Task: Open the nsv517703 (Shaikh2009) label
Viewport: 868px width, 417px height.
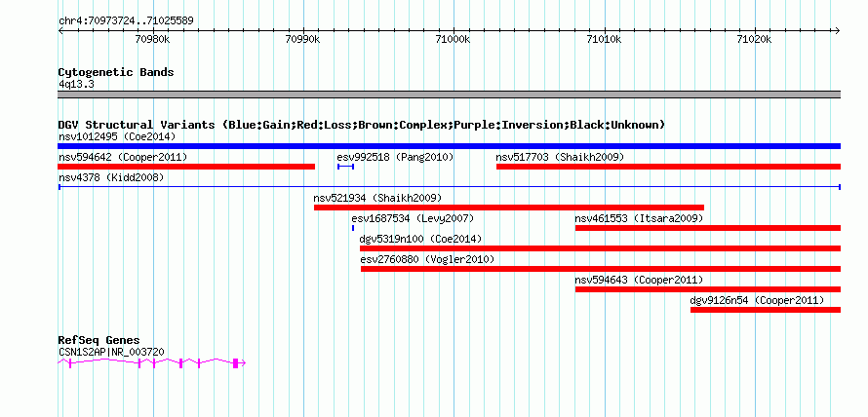Action: (560, 157)
